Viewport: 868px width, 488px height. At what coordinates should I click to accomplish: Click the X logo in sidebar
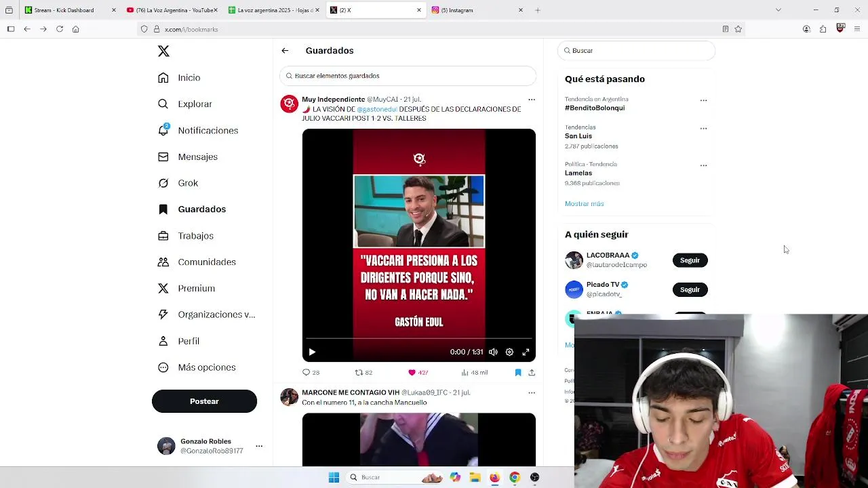pos(163,51)
